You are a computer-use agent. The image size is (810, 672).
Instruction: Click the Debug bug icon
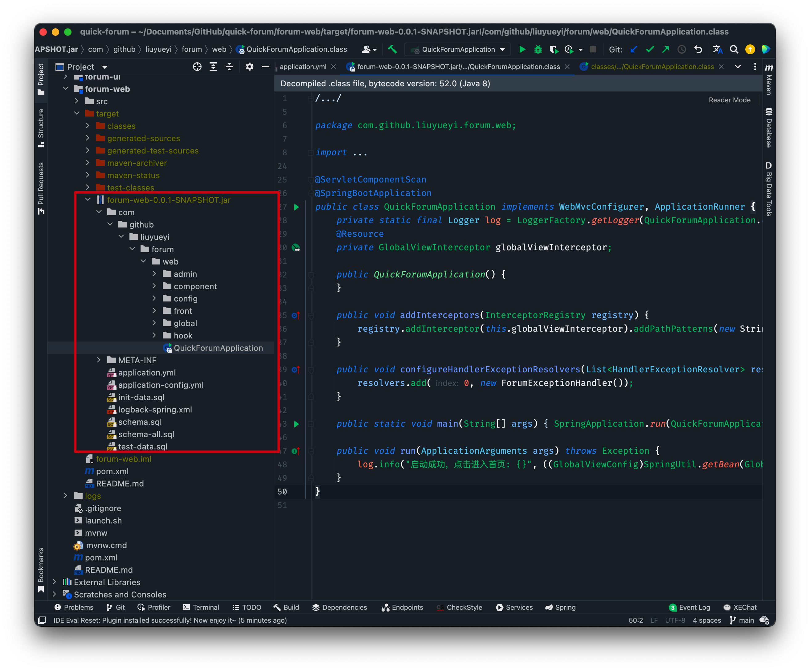[538, 49]
